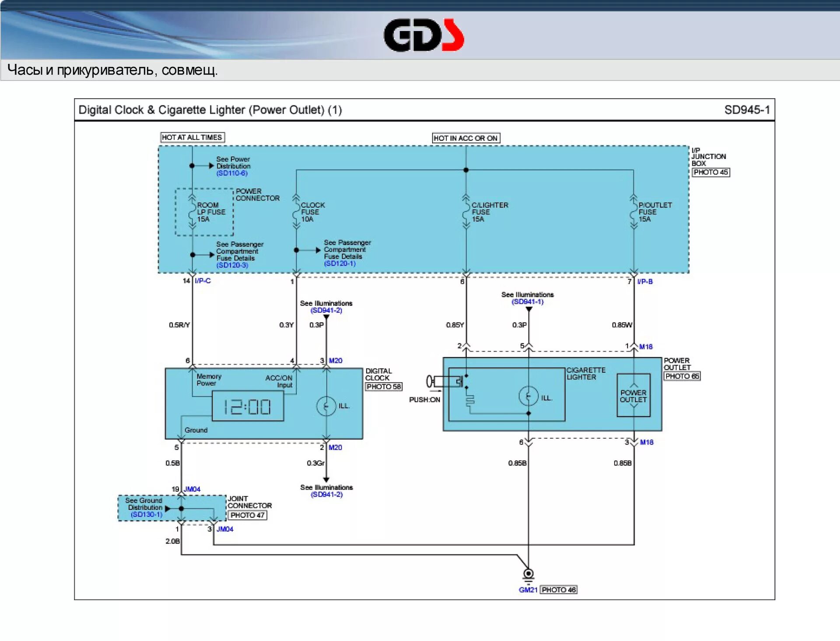Image resolution: width=840 pixels, height=641 pixels.
Task: Open the SD120-1 fuse details link
Action: coord(340,263)
